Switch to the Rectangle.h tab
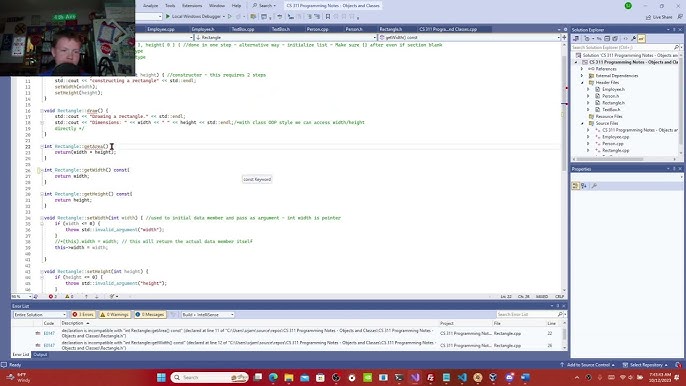This screenshot has height=386, width=686. [391, 29]
